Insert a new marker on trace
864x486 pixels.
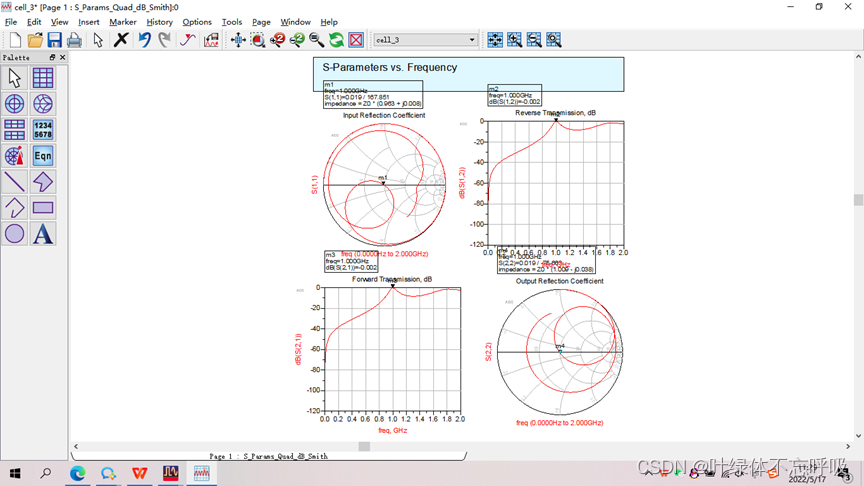187,40
